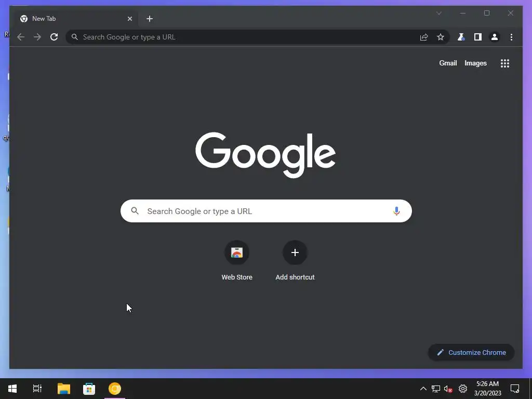532x399 pixels.
Task: Open Images link
Action: 475,63
